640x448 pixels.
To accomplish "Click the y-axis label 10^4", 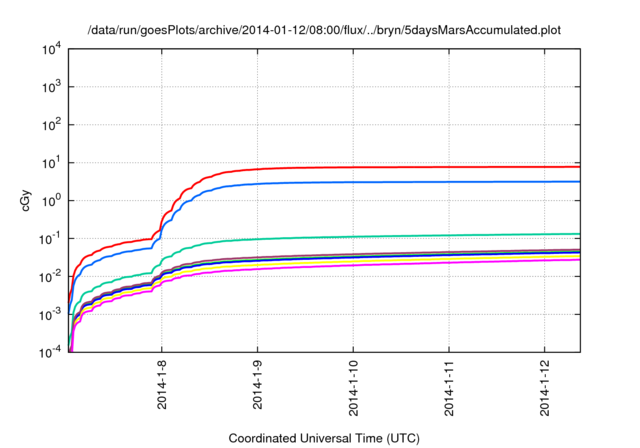I will coord(52,49).
